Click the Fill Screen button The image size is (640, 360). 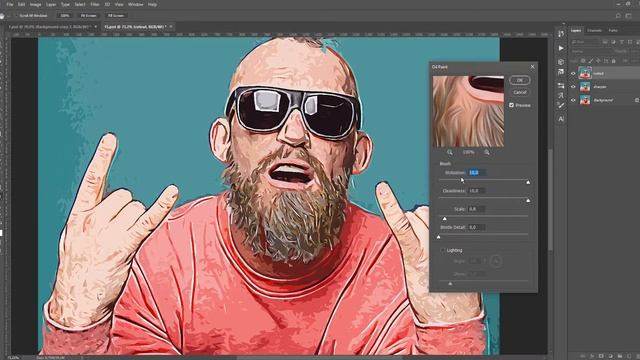(116, 16)
